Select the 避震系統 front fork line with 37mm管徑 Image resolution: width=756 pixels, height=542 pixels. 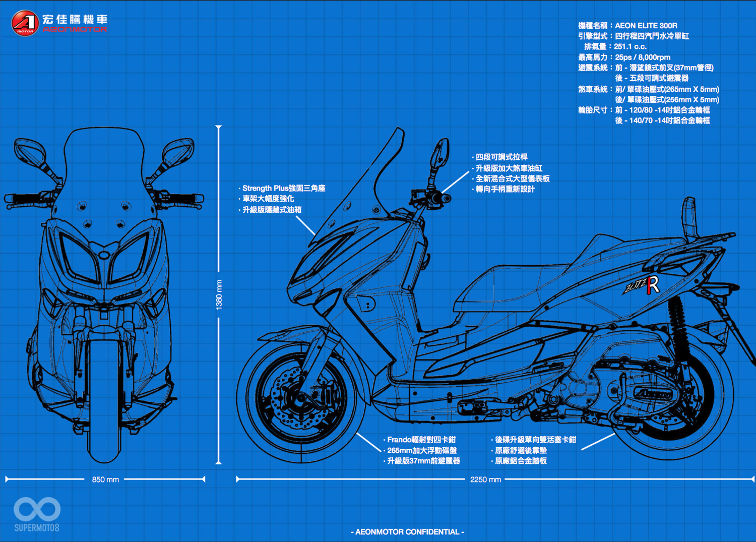[x=646, y=68]
